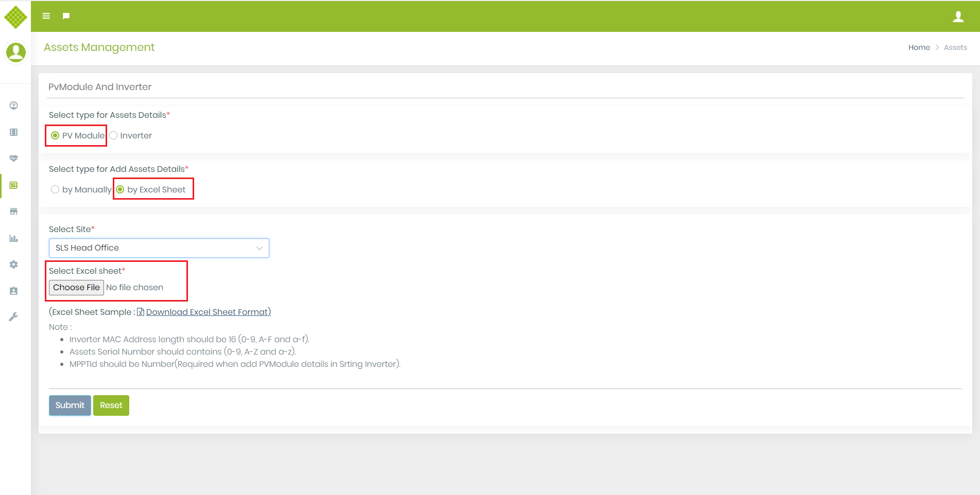980x495 pixels.
Task: Open the highlighted Assets sidebar icon
Action: (13, 185)
